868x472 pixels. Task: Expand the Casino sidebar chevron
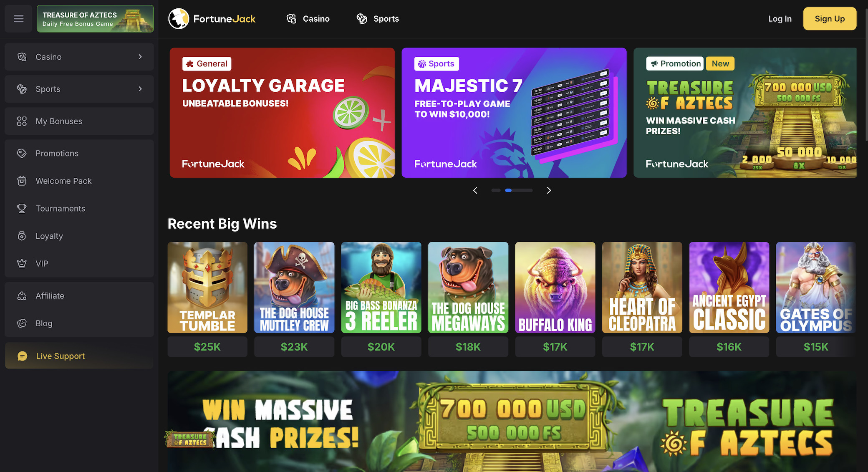point(140,57)
